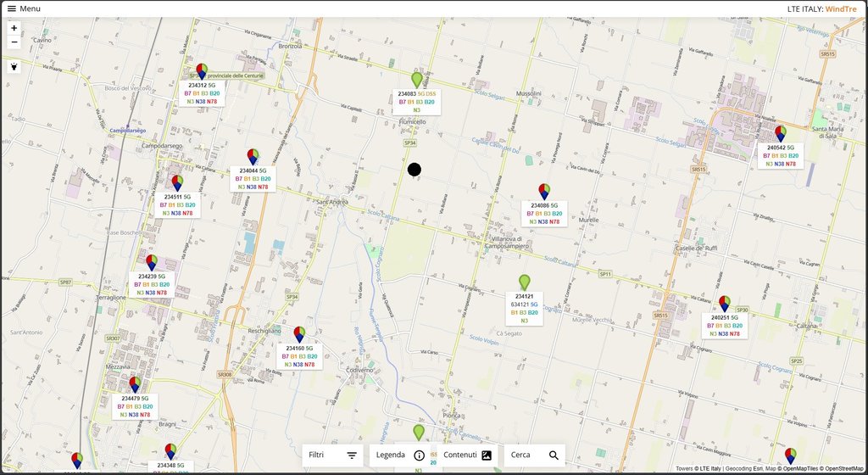Viewport: 868px width, 475px height.
Task: Click the Santa Maria di Sala label
Action: point(827,132)
